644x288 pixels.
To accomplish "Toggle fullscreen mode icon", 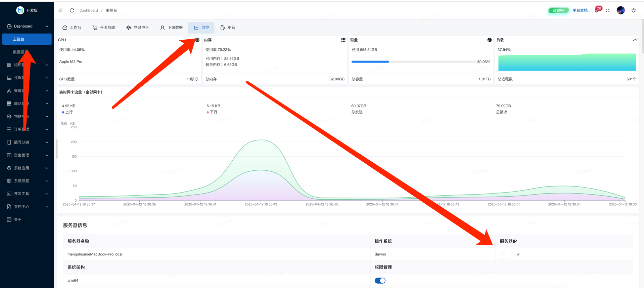I will point(608,10).
